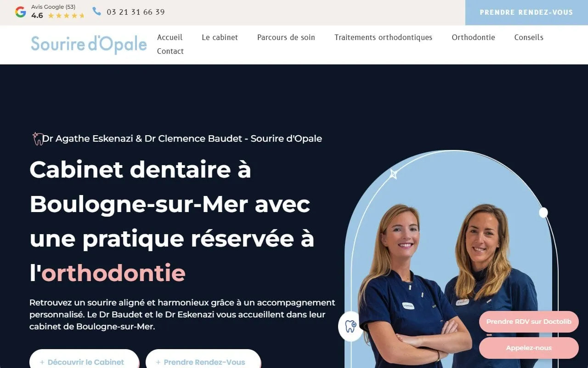Screen dimensions: 588x368
Task: Click the Prendre Rendez-Vous top banner button
Action: (526, 12)
